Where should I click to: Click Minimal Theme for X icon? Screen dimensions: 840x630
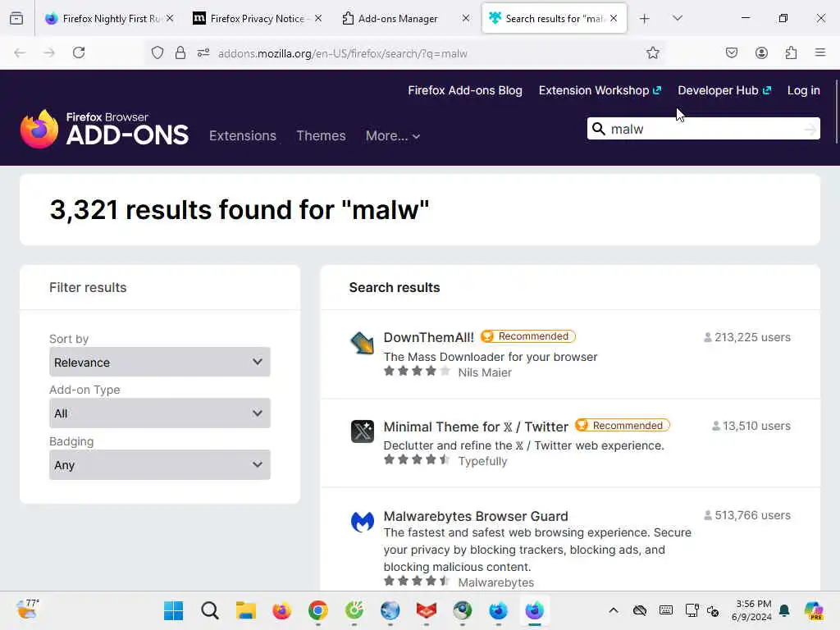(x=362, y=431)
